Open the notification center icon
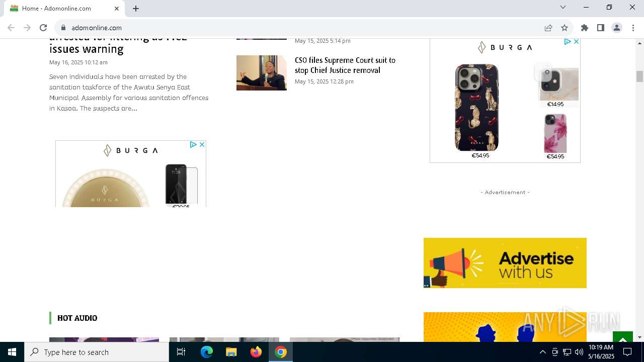644x362 pixels. click(627, 352)
